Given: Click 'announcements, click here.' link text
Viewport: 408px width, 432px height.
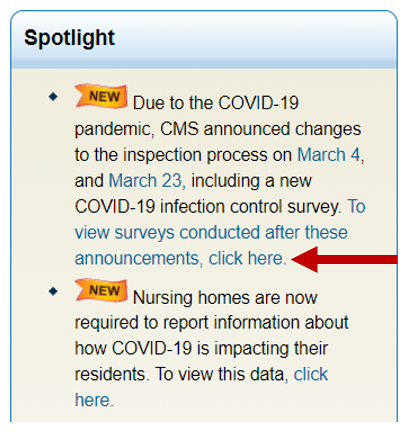Looking at the screenshot, I should [x=180, y=258].
